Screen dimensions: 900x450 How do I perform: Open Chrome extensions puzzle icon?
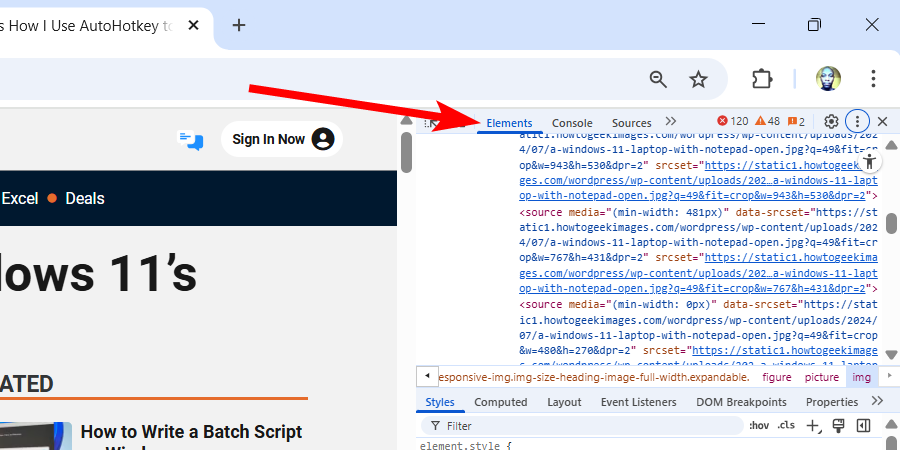(763, 79)
